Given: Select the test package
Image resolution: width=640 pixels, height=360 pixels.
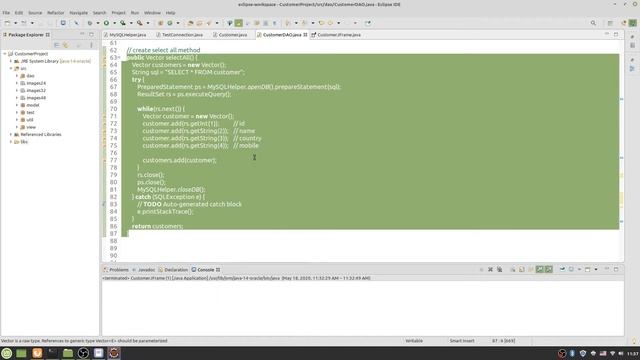Looking at the screenshot, I should coord(30,113).
